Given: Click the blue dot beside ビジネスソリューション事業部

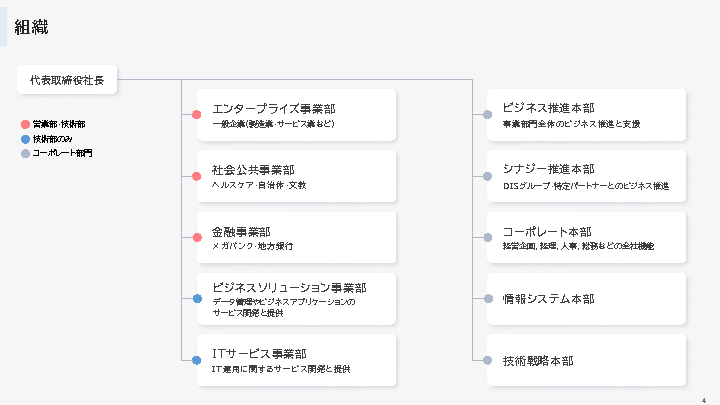Looking at the screenshot, I should (x=197, y=298).
